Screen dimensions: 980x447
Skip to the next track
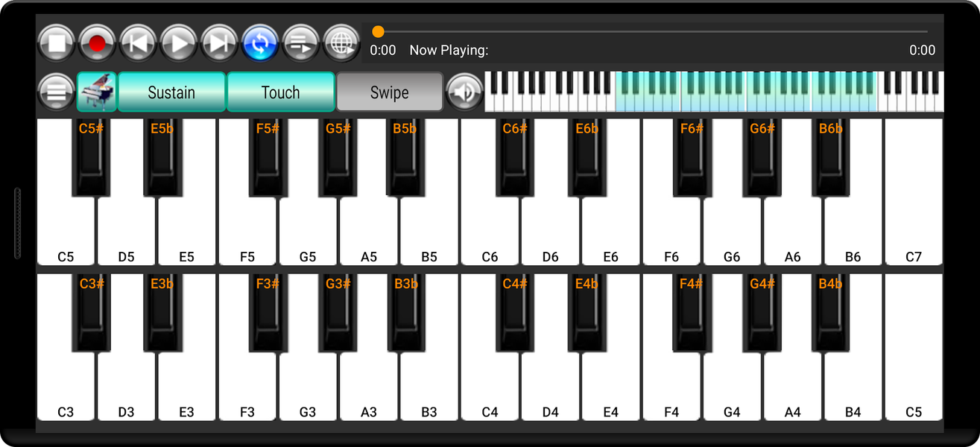click(x=219, y=42)
